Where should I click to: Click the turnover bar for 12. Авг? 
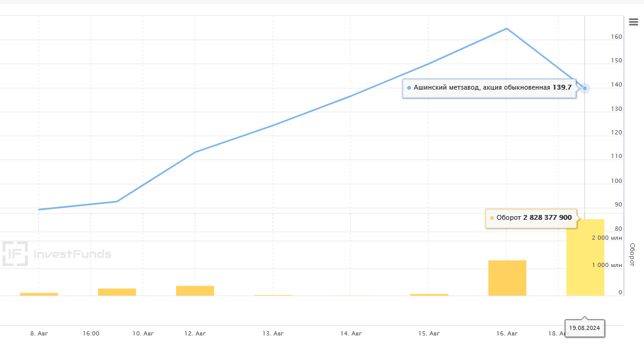tap(195, 291)
